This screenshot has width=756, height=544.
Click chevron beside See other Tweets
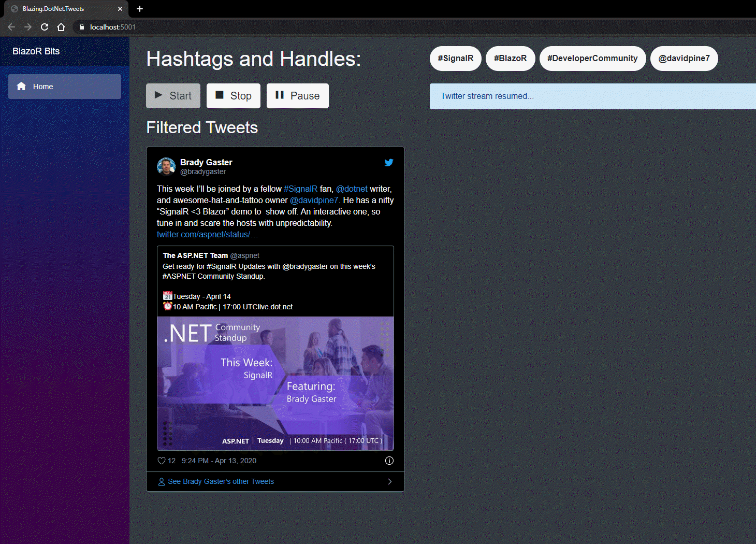point(390,482)
